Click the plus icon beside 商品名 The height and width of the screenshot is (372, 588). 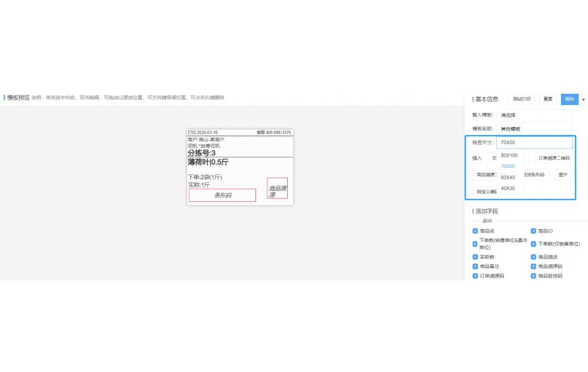pyautogui.click(x=475, y=231)
